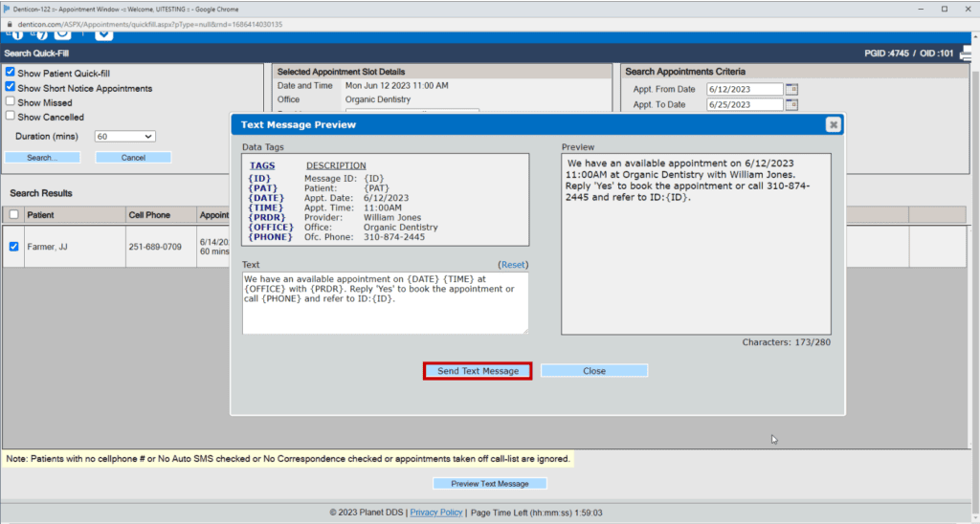
Task: Toggle the select-all checkbox in results header
Action: 13,215
